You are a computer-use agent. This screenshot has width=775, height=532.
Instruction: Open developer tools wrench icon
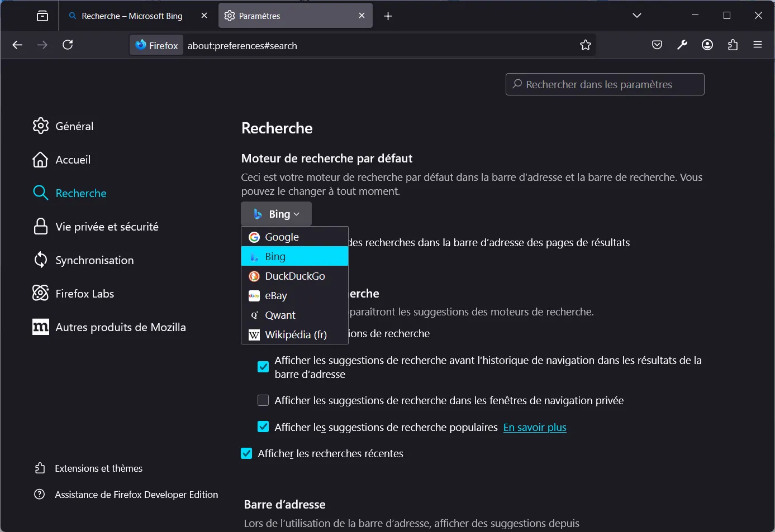tap(682, 45)
